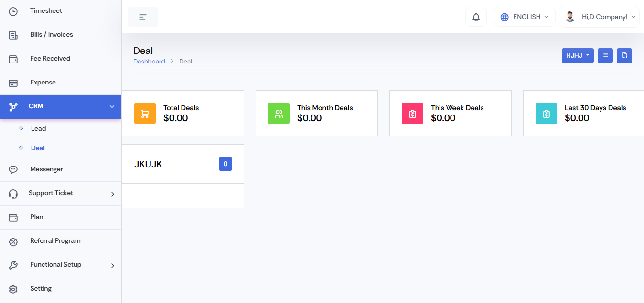Click the notification bell icon

click(x=476, y=17)
